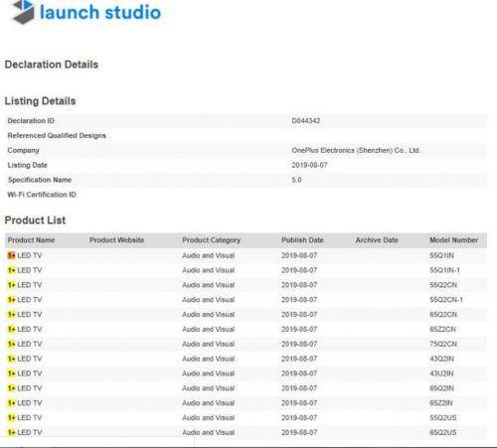This screenshot has width=497, height=448.
Task: Click the launch studio title text
Action: coord(100,12)
